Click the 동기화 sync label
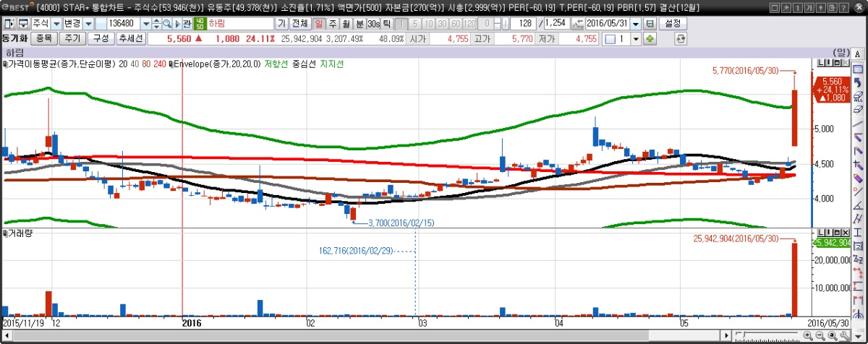Image resolution: width=868 pixels, height=344 pixels. click(x=14, y=38)
